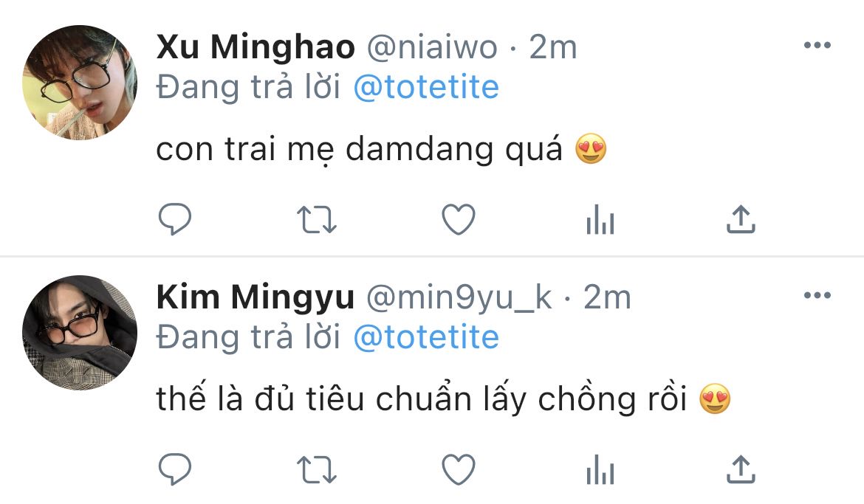Go to Xu Minghao's profile name
This screenshot has width=864, height=504.
(256, 48)
